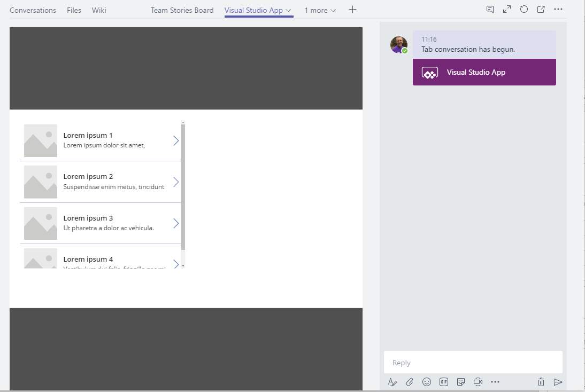
Task: Expand the Lorem ipsum 2 list item
Action: coord(176,182)
